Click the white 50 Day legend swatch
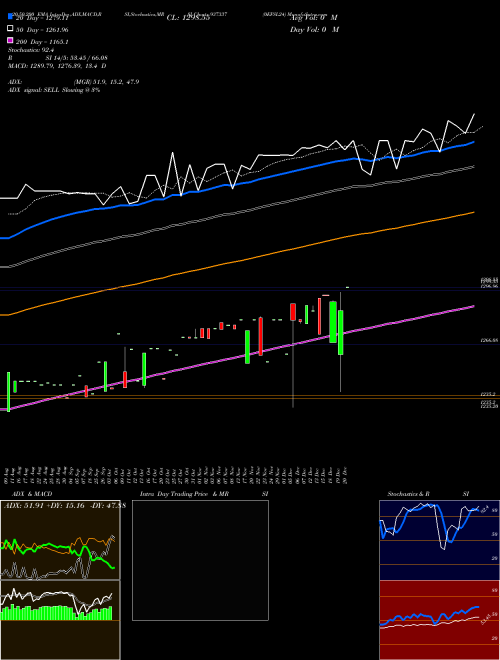 tap(10, 29)
